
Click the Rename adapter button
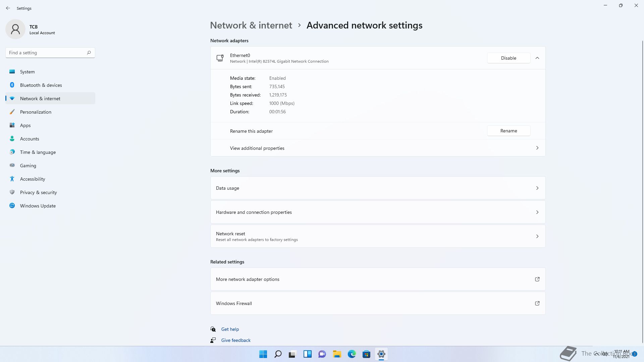[508, 131]
